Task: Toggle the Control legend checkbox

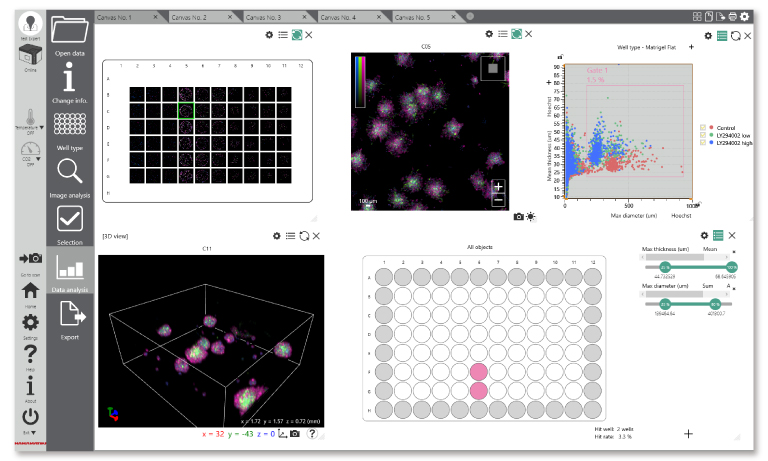Action: point(704,128)
